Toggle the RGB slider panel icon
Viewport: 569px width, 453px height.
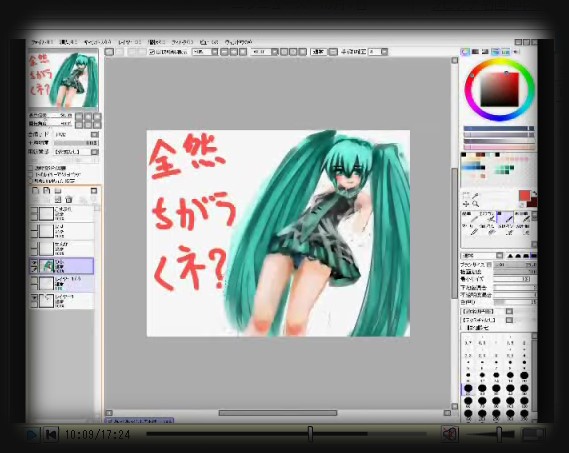[x=475, y=52]
